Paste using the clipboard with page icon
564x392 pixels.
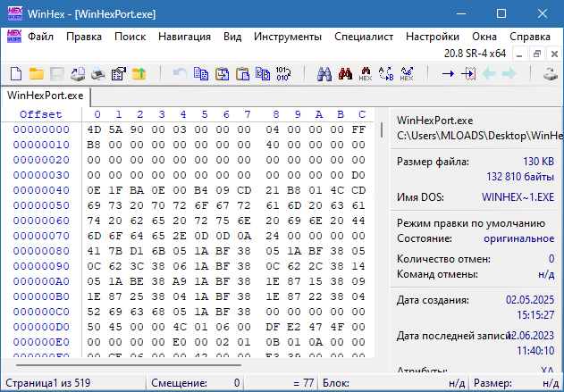(x=242, y=73)
